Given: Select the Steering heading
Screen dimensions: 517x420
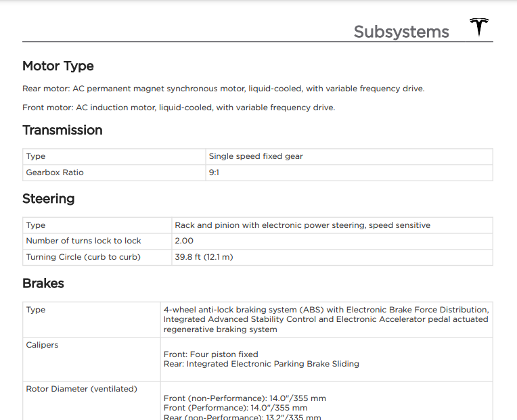Looking at the screenshot, I should [49, 199].
